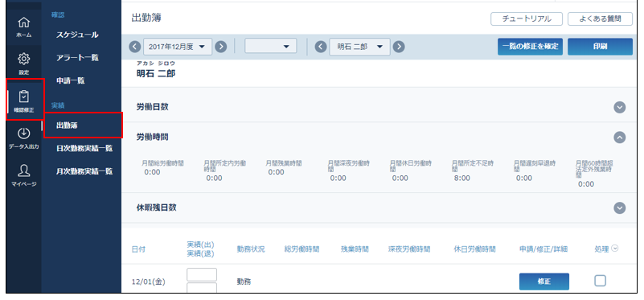Viewport: 644px width, 300px height.
Task: Click 修正 button for 12/01(金)
Action: (544, 282)
